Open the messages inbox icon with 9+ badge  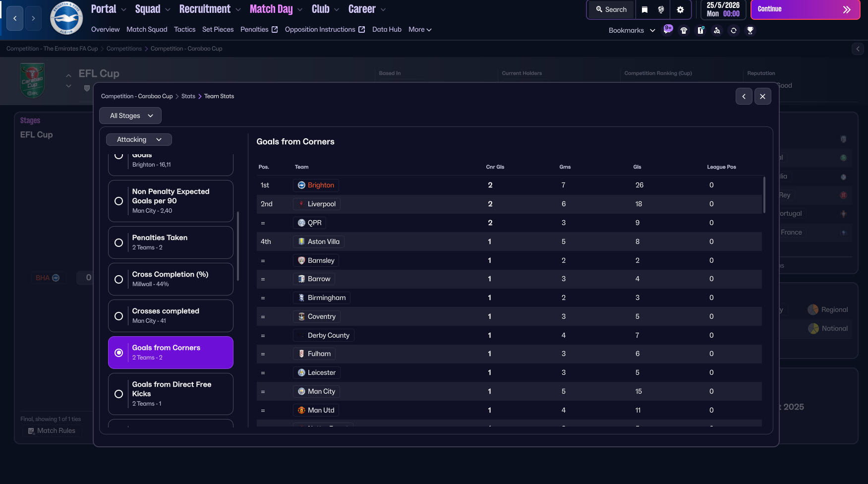668,30
